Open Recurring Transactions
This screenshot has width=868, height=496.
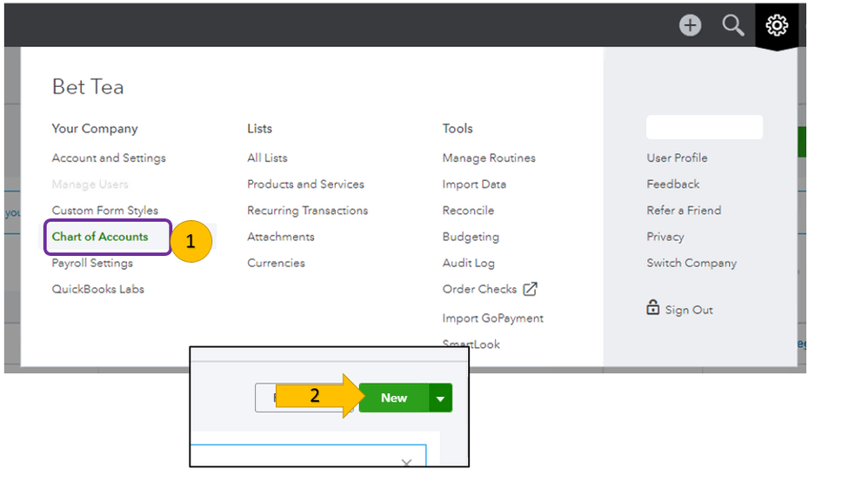tap(307, 211)
